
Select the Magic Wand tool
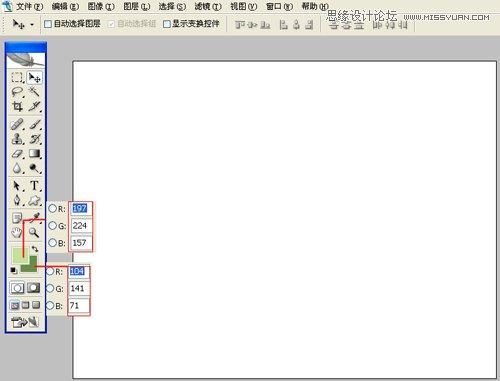[x=34, y=92]
